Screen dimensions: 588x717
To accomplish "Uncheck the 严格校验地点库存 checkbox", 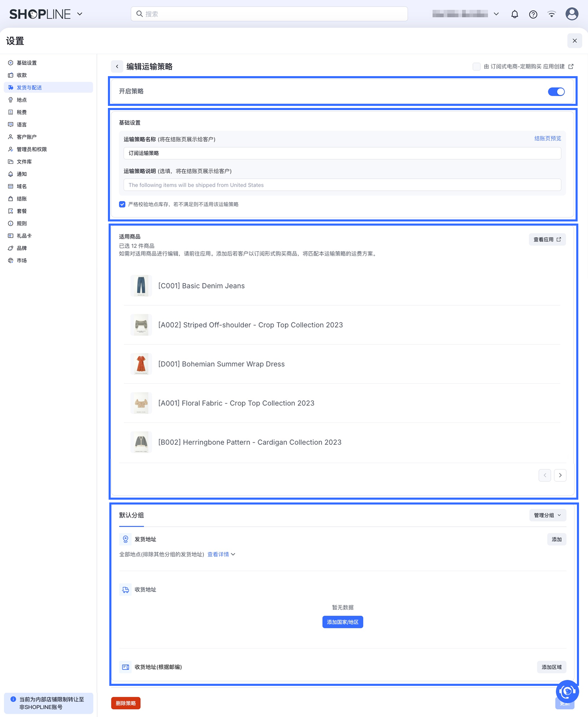I will [122, 204].
